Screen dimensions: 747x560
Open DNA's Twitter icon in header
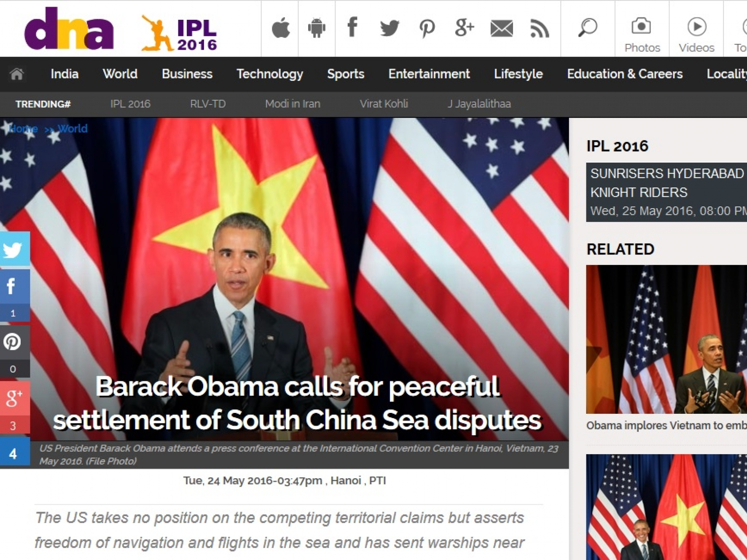(x=390, y=28)
